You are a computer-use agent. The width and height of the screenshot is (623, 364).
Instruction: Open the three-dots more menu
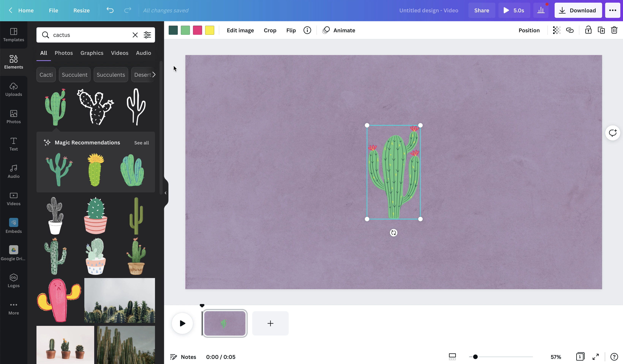tap(612, 10)
